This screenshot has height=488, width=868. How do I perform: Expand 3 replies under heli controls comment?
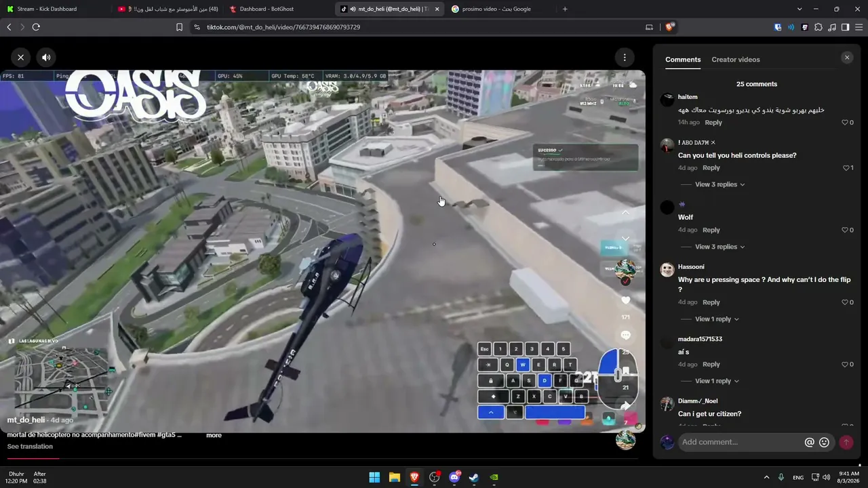pyautogui.click(x=719, y=184)
